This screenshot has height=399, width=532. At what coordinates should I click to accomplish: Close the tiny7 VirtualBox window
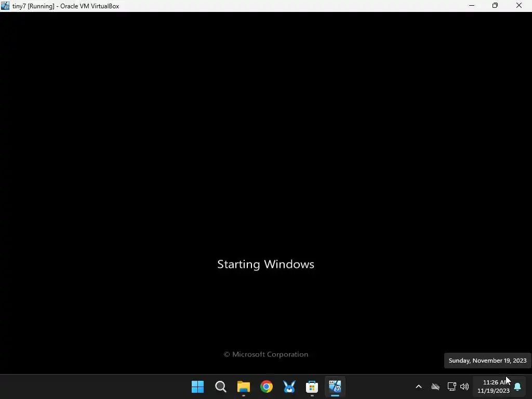pos(519,5)
